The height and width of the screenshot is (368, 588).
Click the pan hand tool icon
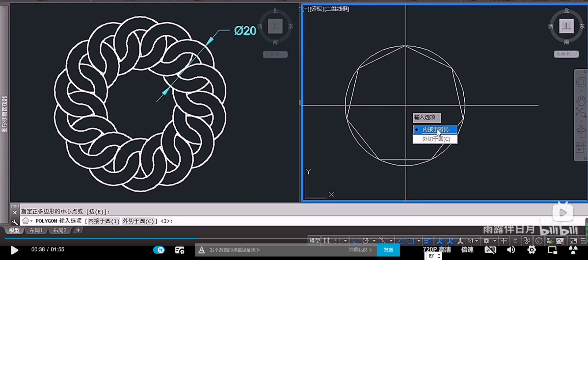point(581,100)
